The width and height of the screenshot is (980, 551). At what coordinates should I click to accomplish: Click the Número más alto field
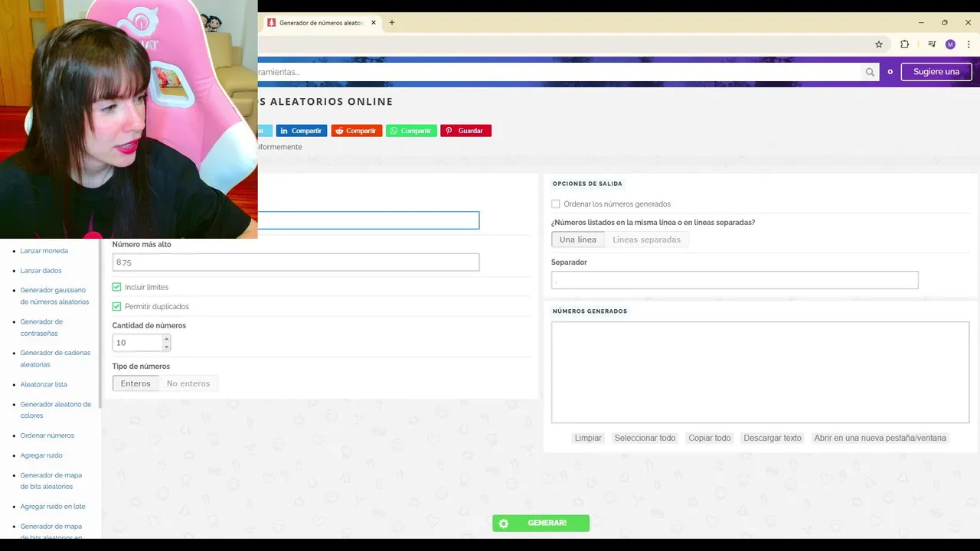click(296, 262)
